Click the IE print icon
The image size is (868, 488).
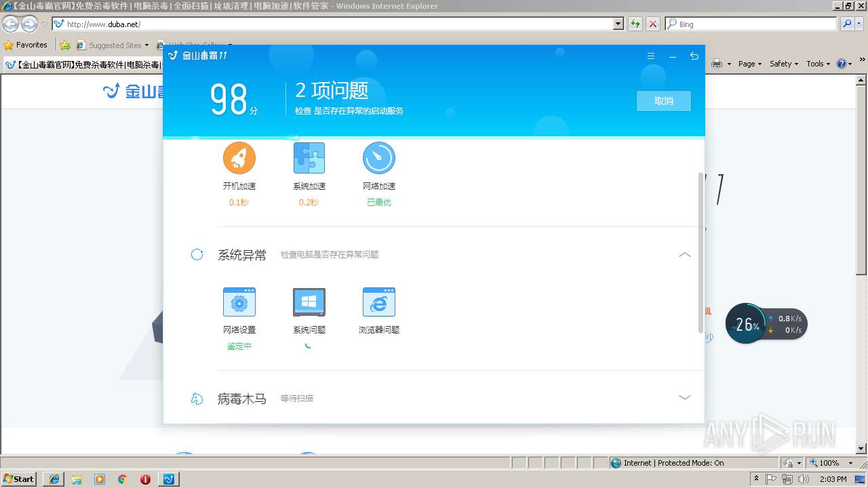pyautogui.click(x=717, y=64)
